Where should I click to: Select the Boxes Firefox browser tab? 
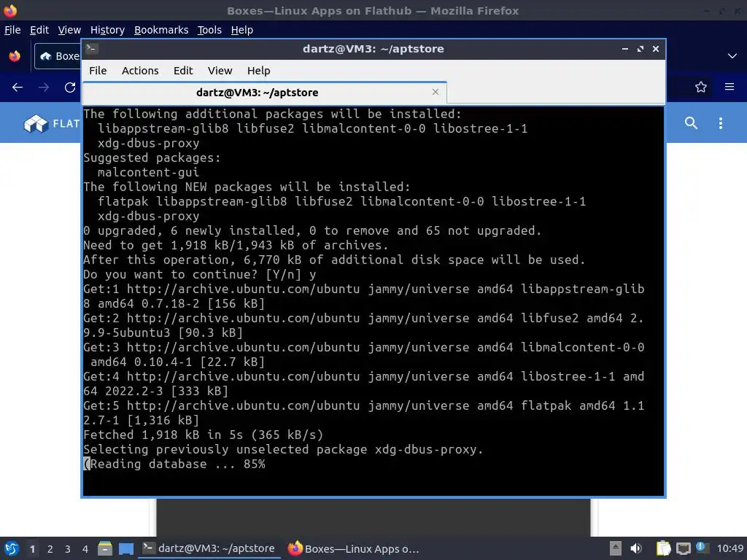58,56
